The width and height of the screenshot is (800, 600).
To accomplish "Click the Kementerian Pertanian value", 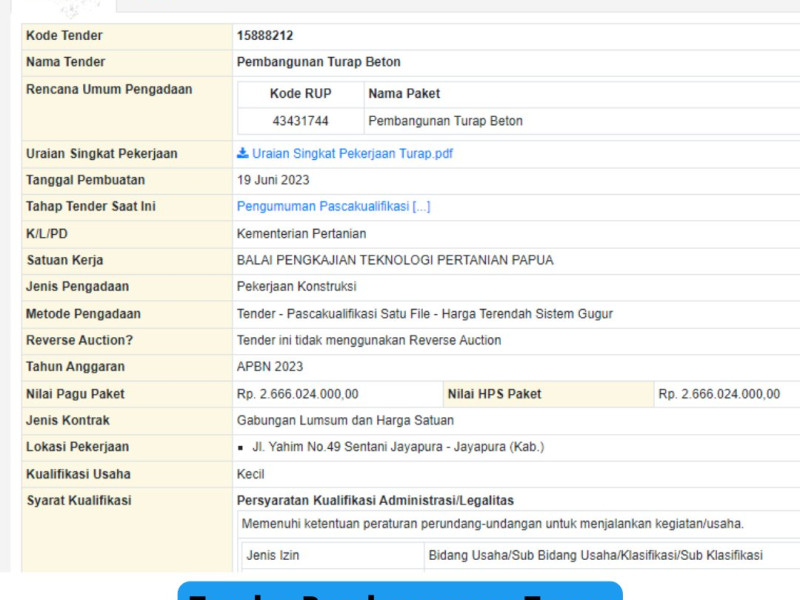I will click(x=301, y=234).
